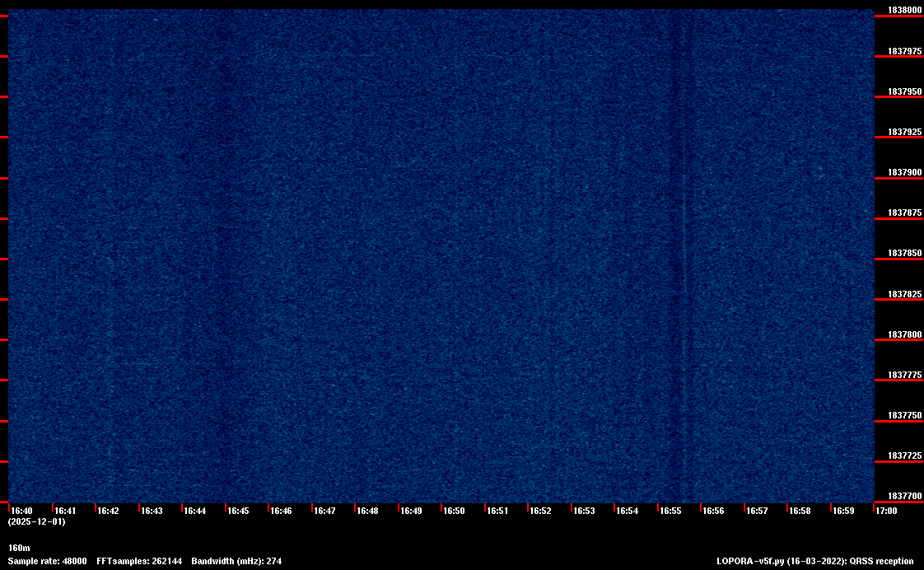Click the LOPORA-v5f.py QRSS reception text
Image resolution: width=924 pixels, height=570 pixels.
815,561
